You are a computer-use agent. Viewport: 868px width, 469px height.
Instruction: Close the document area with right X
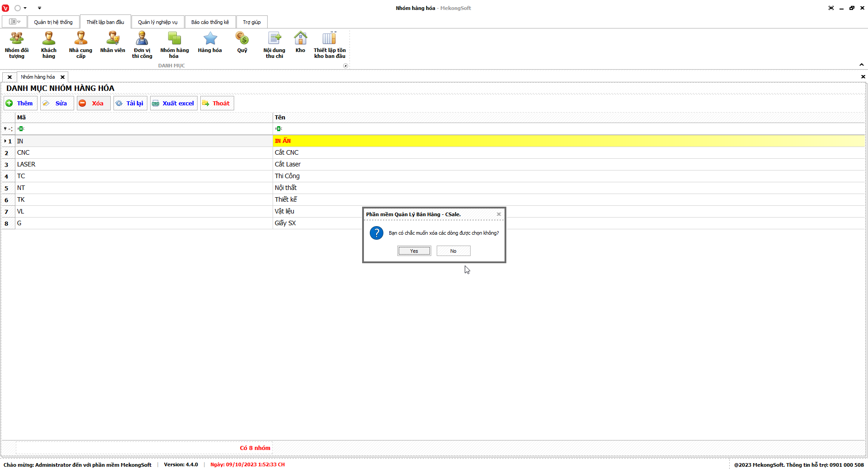click(x=863, y=77)
